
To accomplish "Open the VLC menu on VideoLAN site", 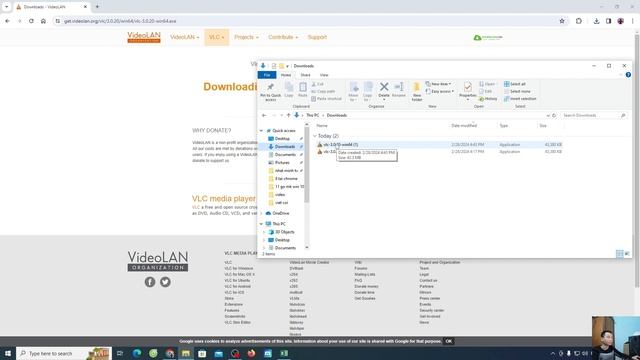I will tap(216, 37).
